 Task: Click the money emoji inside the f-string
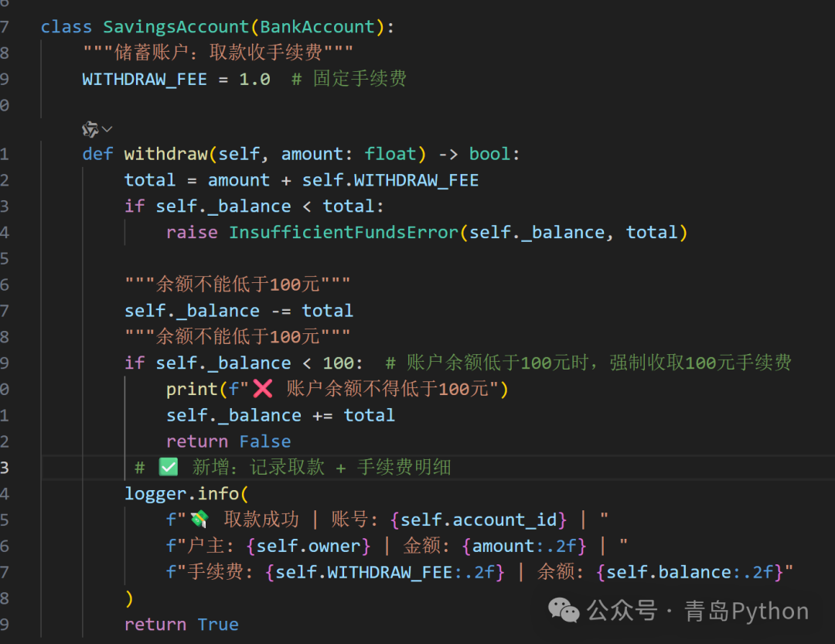point(199,519)
